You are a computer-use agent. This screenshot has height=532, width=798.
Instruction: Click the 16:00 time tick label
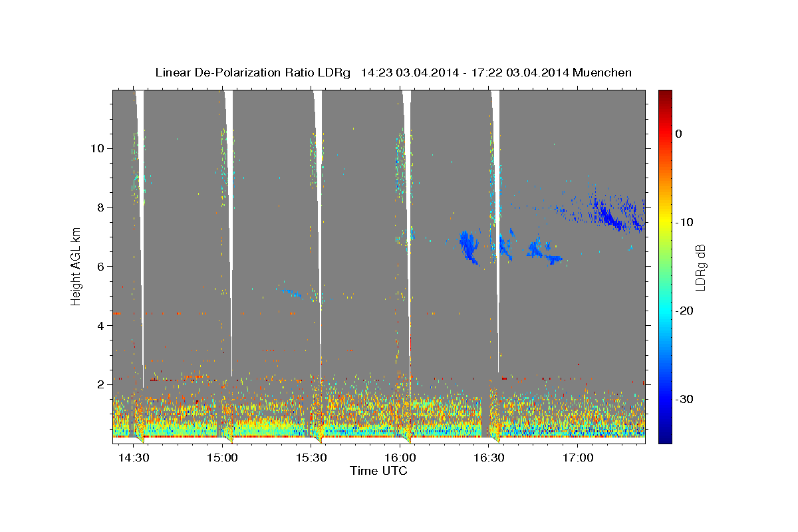400,458
